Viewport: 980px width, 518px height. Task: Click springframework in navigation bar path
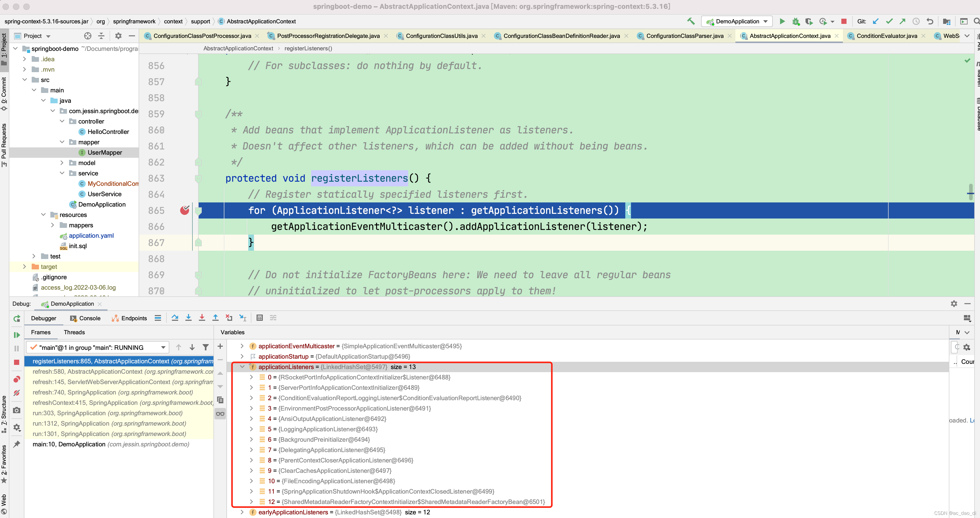click(x=134, y=21)
